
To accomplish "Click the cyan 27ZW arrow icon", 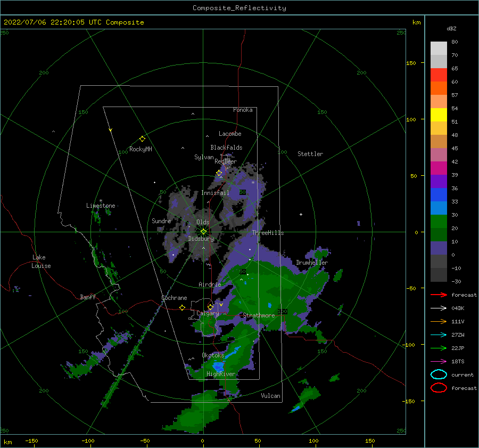I will click(x=439, y=335).
